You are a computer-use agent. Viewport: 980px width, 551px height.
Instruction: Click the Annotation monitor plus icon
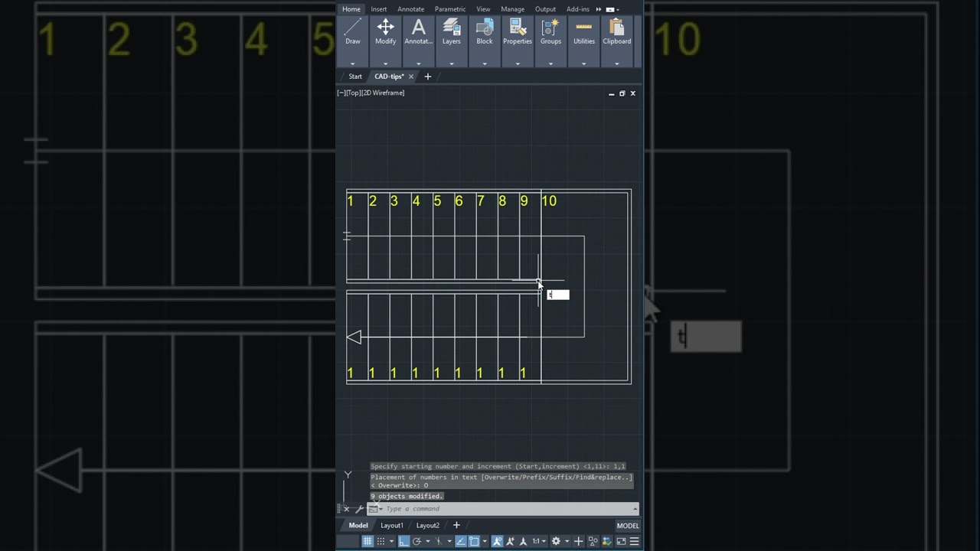[x=579, y=541]
